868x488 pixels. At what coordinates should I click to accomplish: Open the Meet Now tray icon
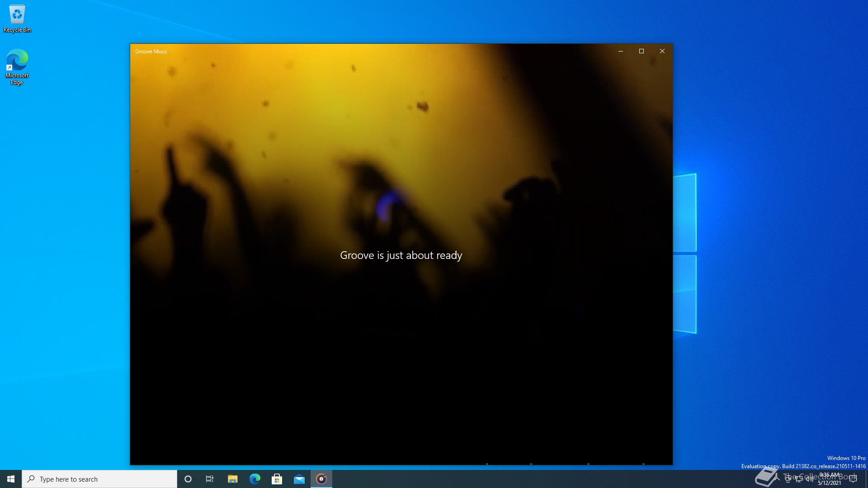[x=788, y=479]
